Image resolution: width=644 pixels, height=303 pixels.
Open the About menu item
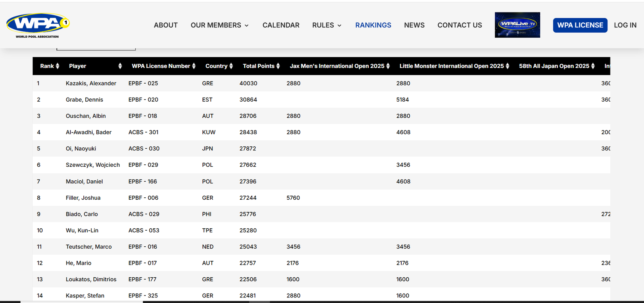pos(165,25)
